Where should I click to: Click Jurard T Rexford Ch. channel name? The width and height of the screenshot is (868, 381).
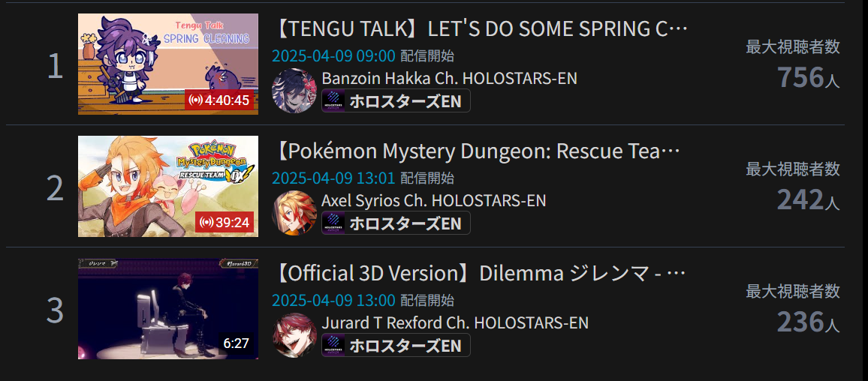pyautogui.click(x=455, y=323)
